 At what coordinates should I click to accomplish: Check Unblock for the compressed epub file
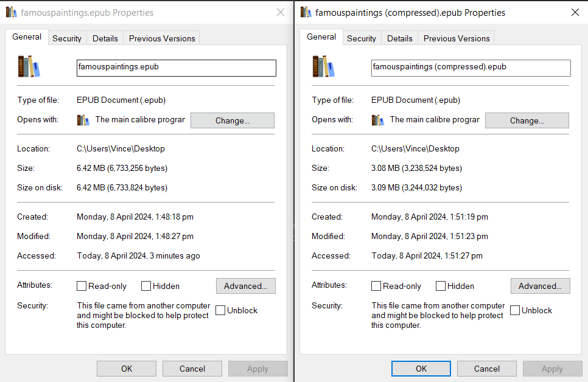click(514, 310)
